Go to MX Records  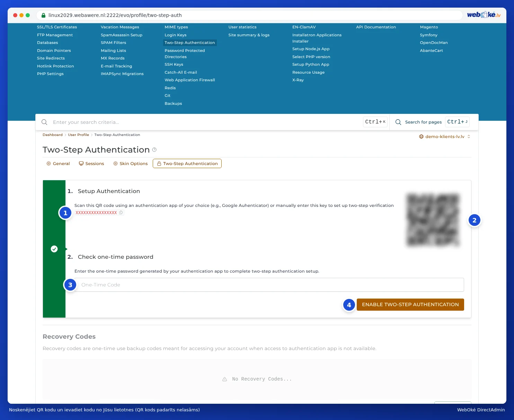[113, 58]
